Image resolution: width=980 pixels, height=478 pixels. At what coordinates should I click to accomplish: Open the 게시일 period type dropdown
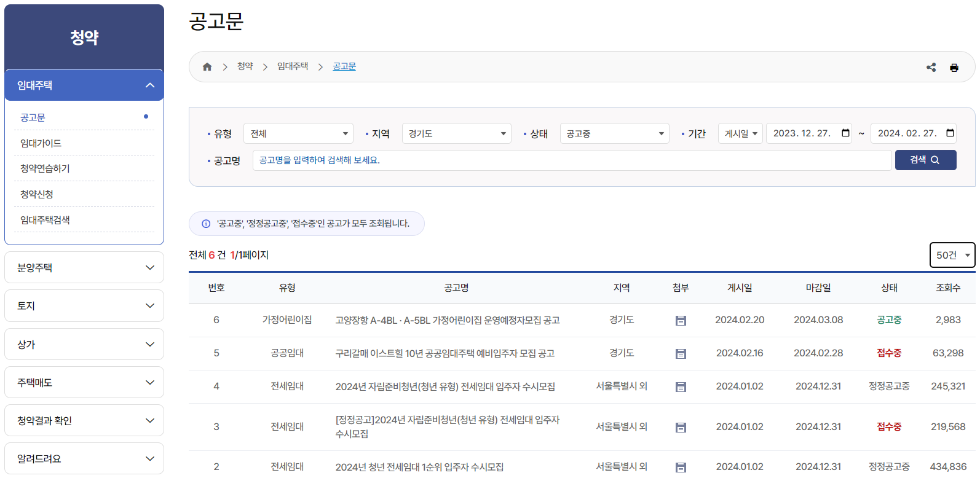pos(740,133)
